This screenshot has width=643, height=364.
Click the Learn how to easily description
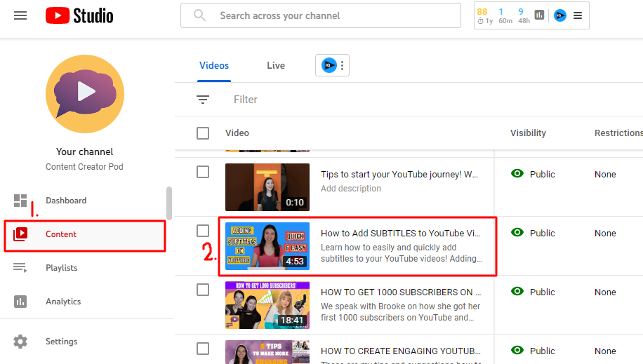[x=402, y=253]
